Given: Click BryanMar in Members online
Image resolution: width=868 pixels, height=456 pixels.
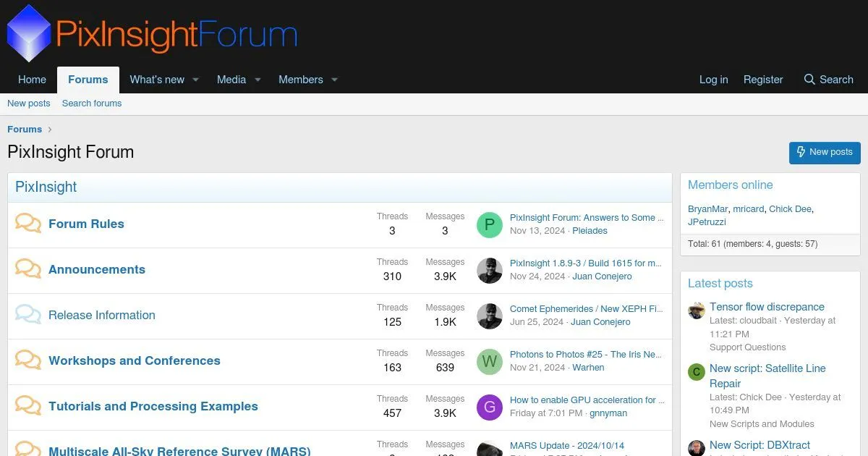Looking at the screenshot, I should (708, 208).
